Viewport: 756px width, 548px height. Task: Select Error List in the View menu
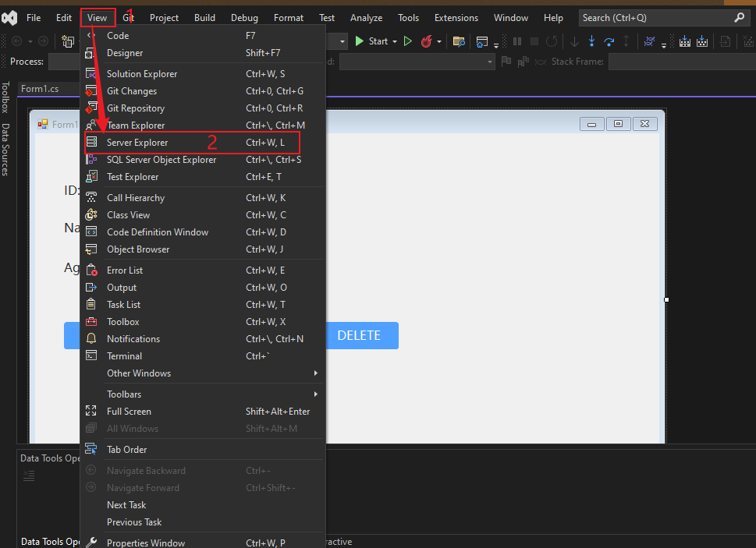click(x=204, y=270)
